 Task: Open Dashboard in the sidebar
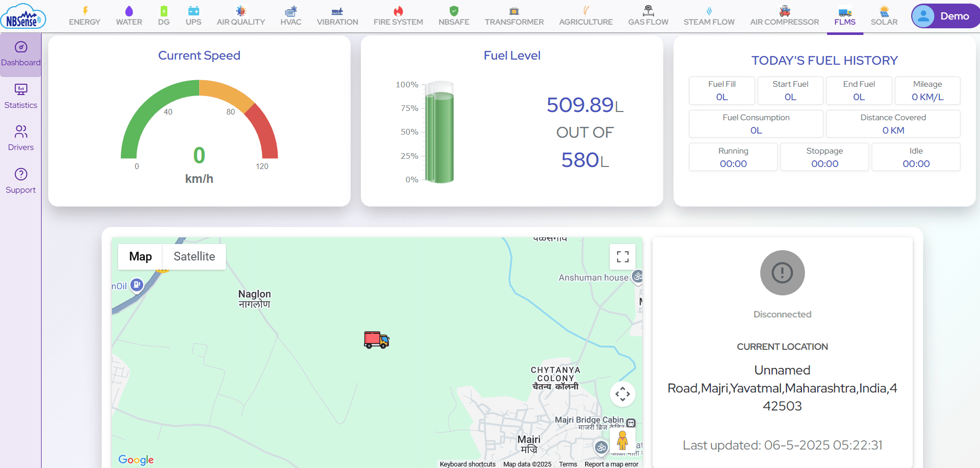click(21, 54)
